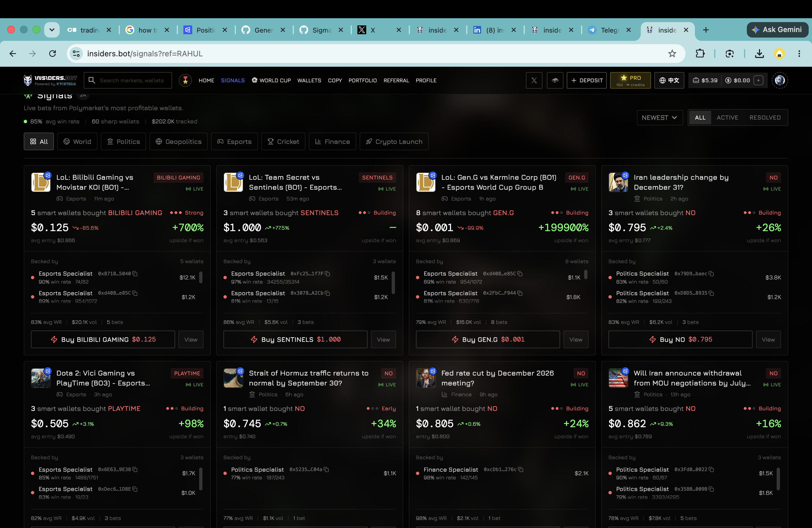Open browser extensions puzzle icon
Screen dimensions: 812x528
tap(700, 54)
